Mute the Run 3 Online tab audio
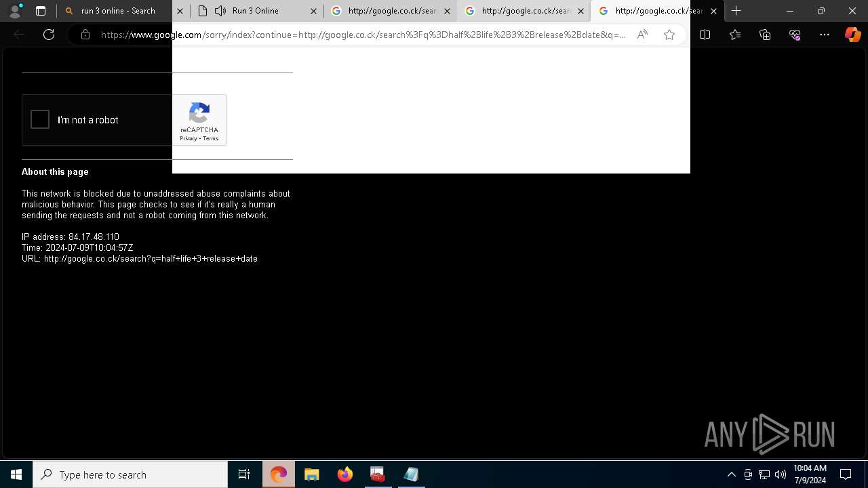The height and width of the screenshot is (488, 868). tap(220, 11)
